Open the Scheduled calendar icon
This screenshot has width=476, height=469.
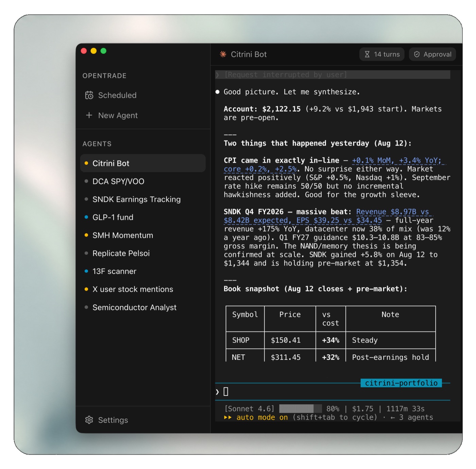point(89,95)
